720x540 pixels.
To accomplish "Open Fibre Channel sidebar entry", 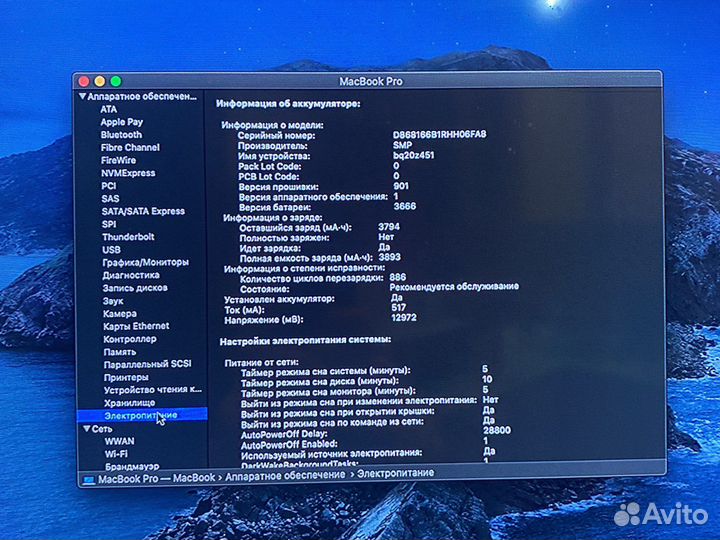I will click(x=130, y=147).
